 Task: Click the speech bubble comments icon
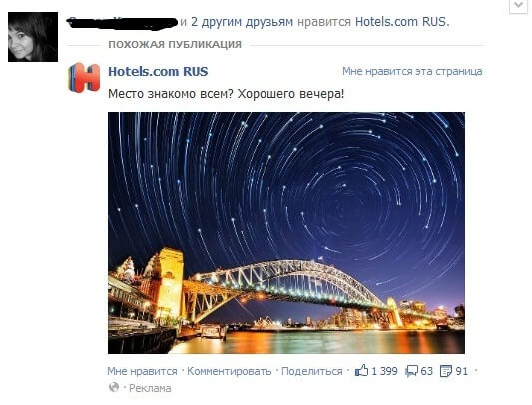coord(412,371)
